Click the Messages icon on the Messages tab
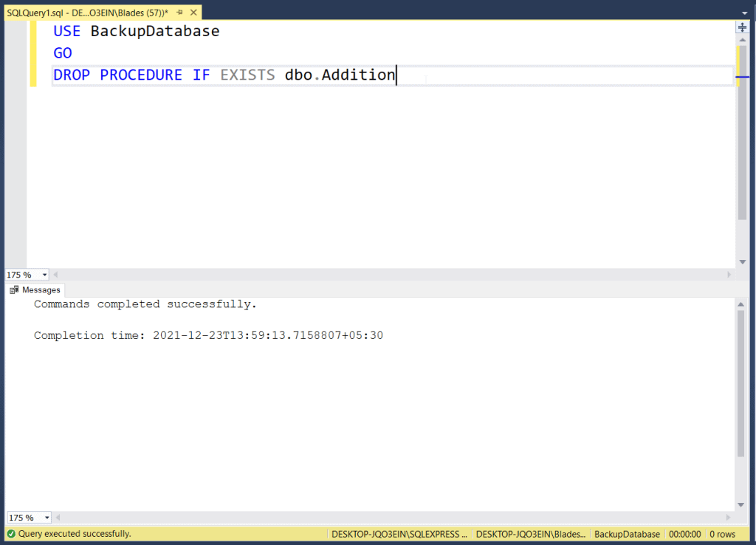 tap(13, 289)
